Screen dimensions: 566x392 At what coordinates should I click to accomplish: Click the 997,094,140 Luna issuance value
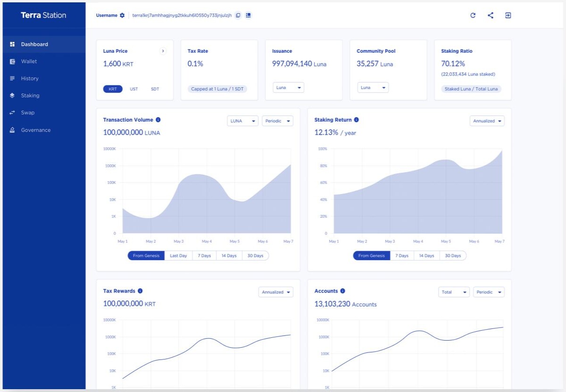click(x=299, y=64)
